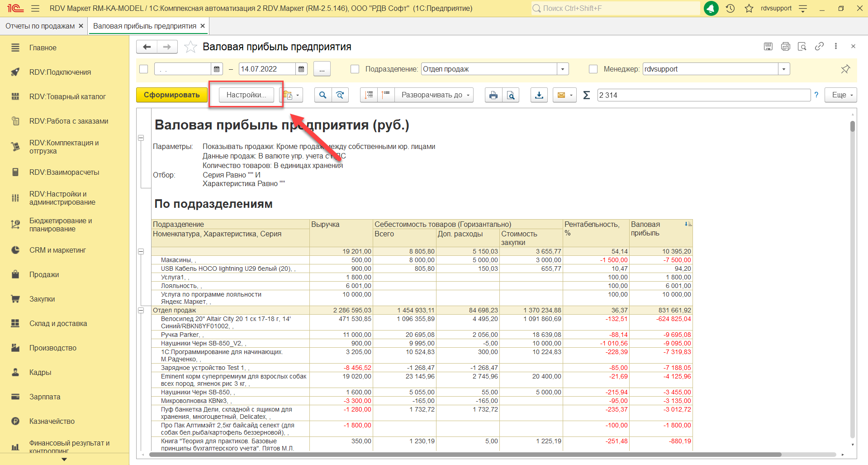Open the Подразделение dropdown list
This screenshot has height=465, width=868.
point(563,69)
